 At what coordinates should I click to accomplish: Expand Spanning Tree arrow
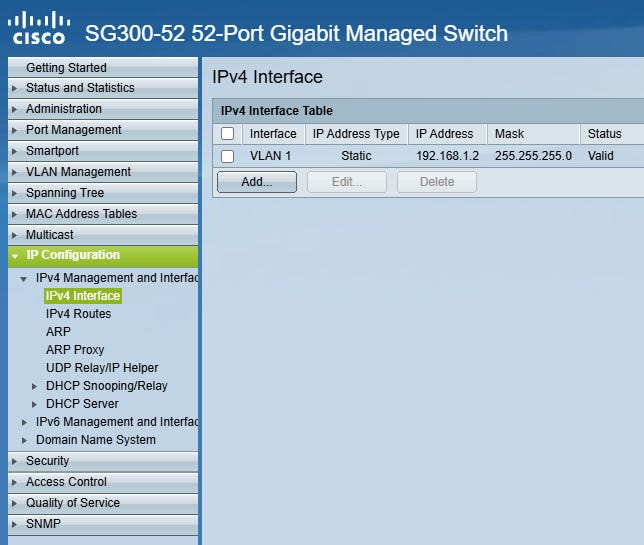coord(14,193)
